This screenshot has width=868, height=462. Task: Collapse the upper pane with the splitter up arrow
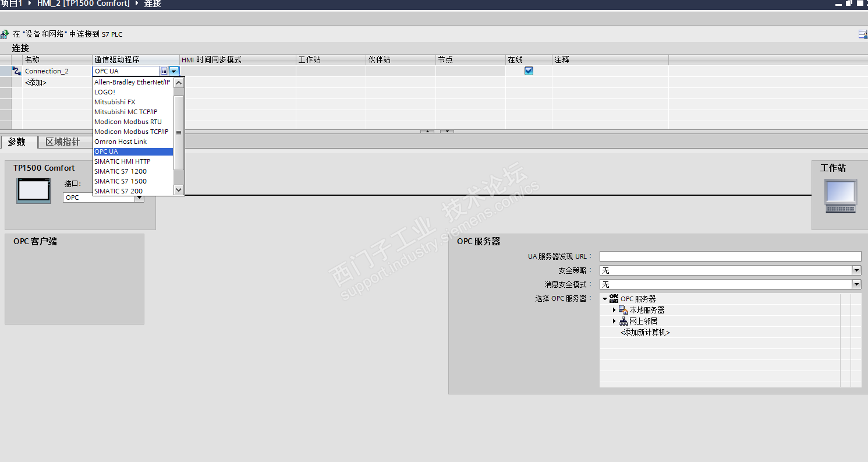tap(427, 132)
